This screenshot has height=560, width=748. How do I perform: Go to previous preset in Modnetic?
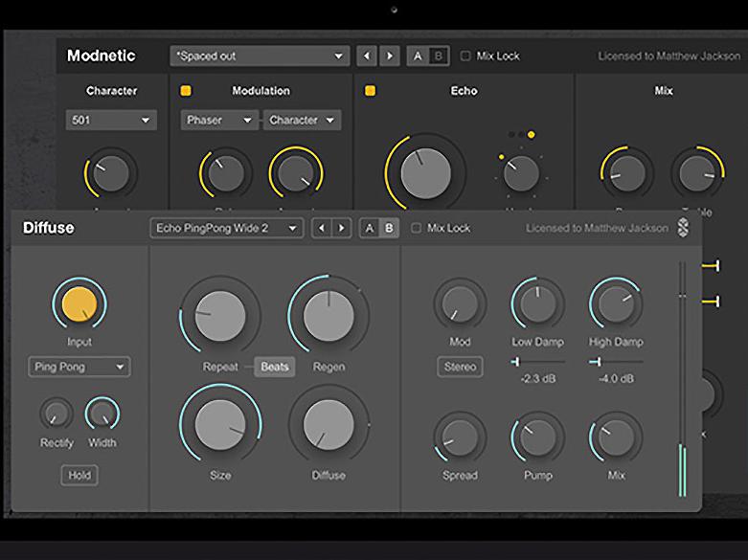coord(366,56)
